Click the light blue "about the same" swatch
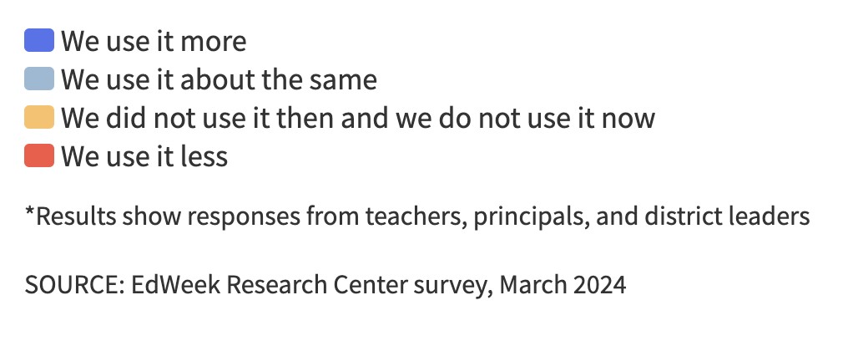The width and height of the screenshot is (868, 346). coord(39,79)
